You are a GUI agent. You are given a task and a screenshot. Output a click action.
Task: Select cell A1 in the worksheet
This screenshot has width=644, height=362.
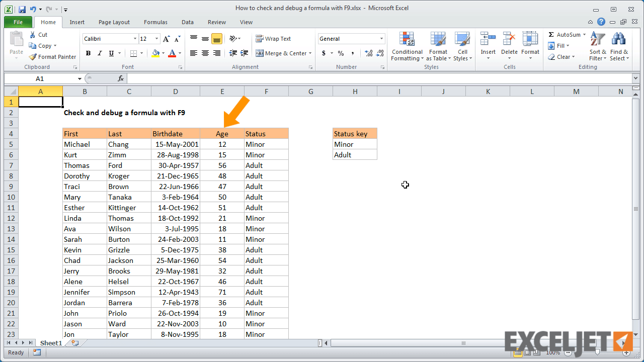[x=40, y=102]
